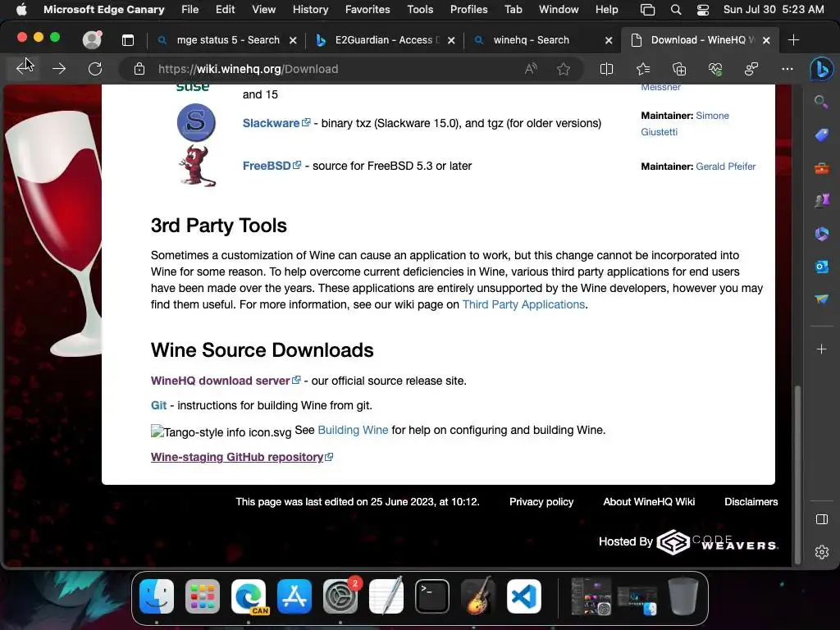840x630 pixels.
Task: Click the FreeBSD daemon logo
Action: (x=197, y=166)
